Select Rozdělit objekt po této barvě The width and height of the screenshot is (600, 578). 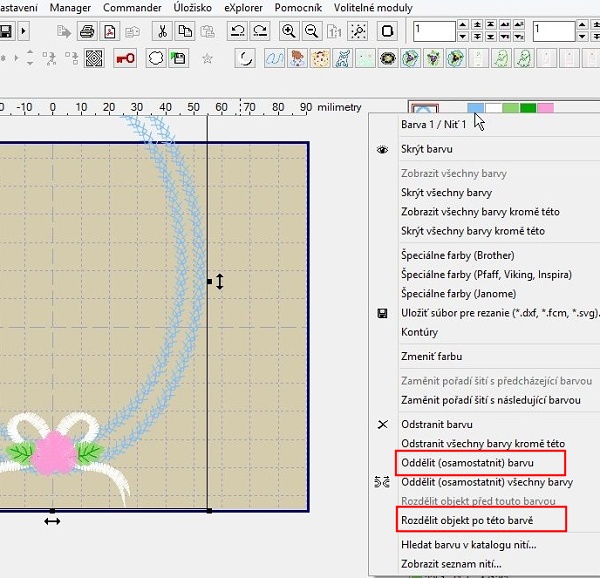pos(466,520)
